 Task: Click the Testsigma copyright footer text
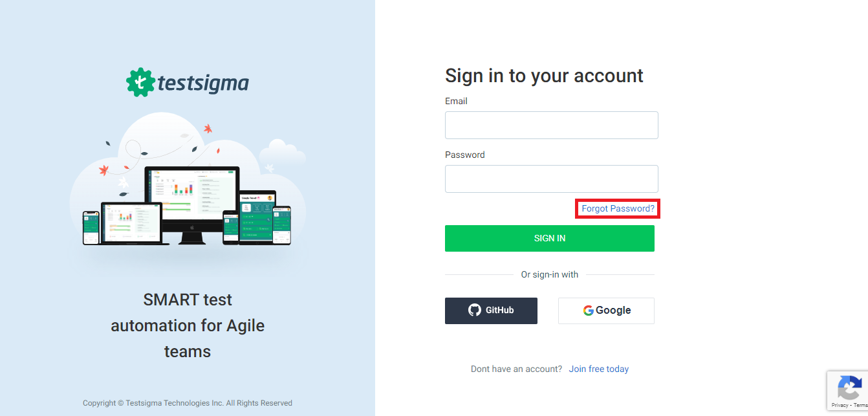(x=188, y=403)
